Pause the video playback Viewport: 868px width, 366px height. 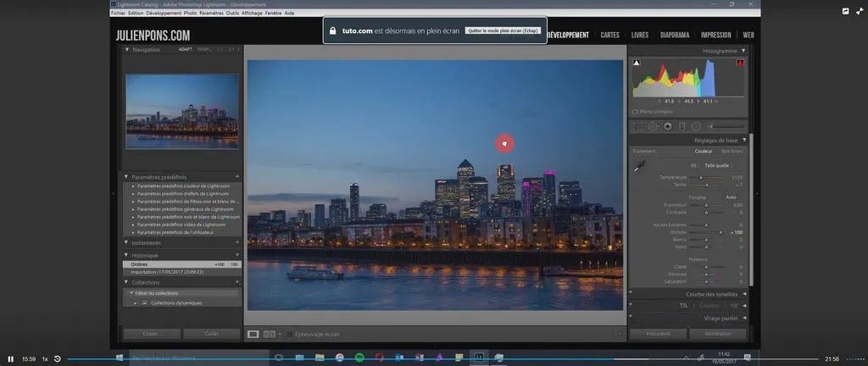point(11,359)
